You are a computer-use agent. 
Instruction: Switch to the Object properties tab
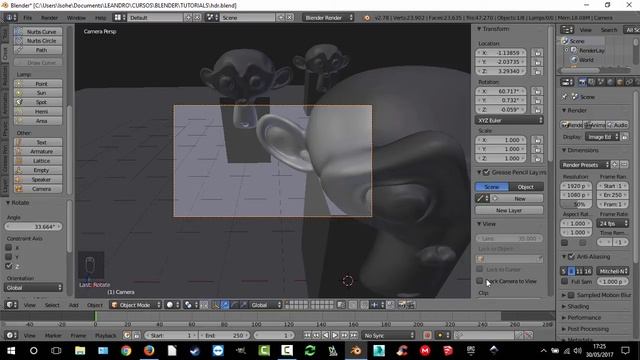pos(620,82)
